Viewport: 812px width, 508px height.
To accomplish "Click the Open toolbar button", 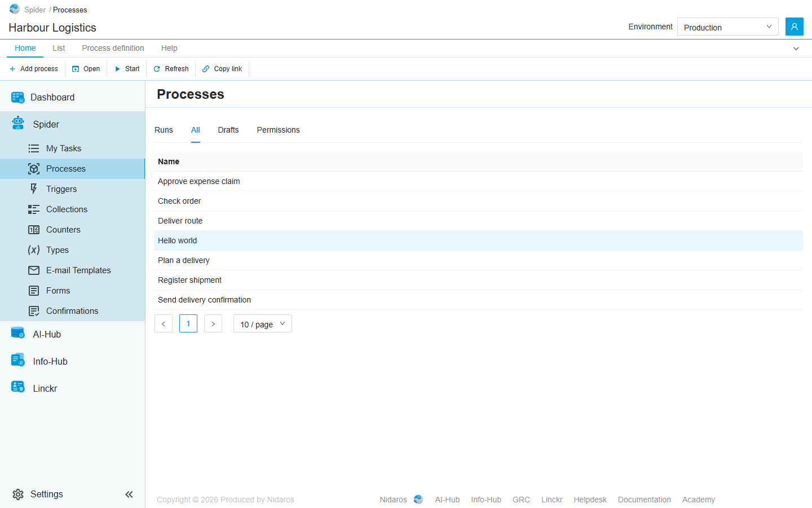I will pyautogui.click(x=86, y=69).
